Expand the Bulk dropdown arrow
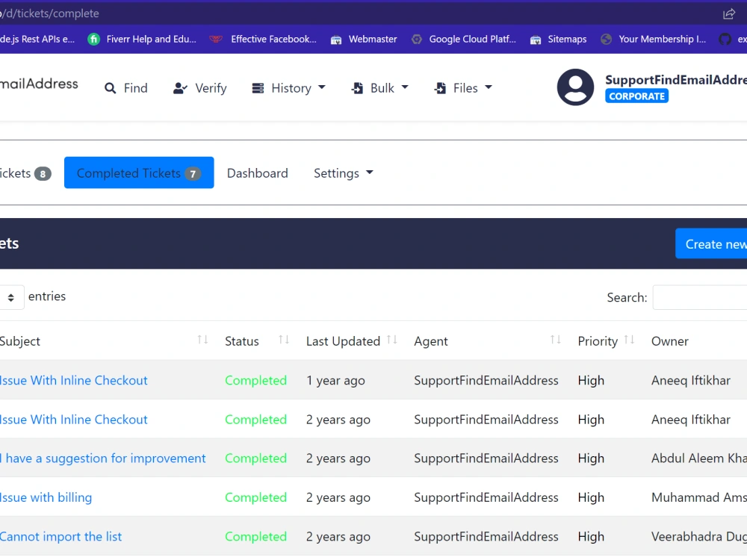The height and width of the screenshot is (560, 747). 405,87
